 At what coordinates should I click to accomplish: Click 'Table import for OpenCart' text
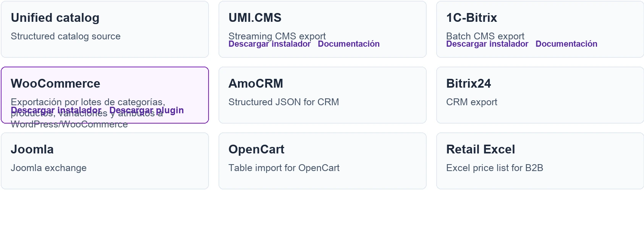(x=284, y=168)
